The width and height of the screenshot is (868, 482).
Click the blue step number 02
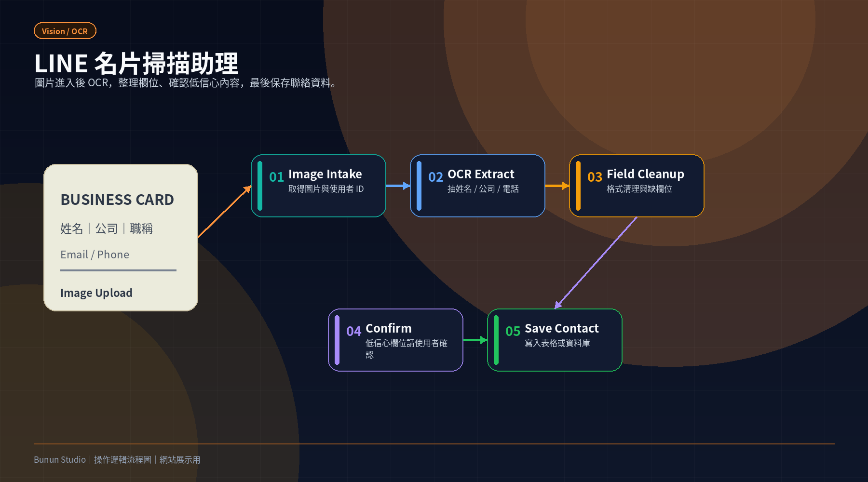point(435,177)
